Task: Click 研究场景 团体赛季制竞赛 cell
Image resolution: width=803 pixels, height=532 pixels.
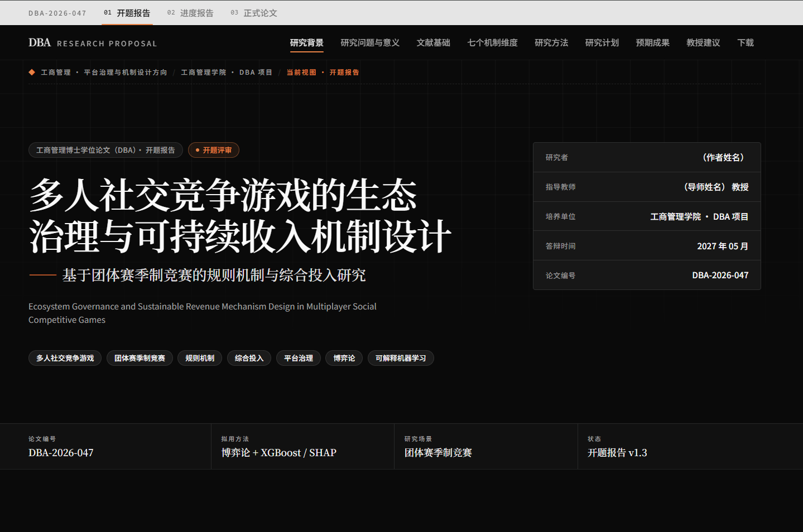Action: pos(485,447)
